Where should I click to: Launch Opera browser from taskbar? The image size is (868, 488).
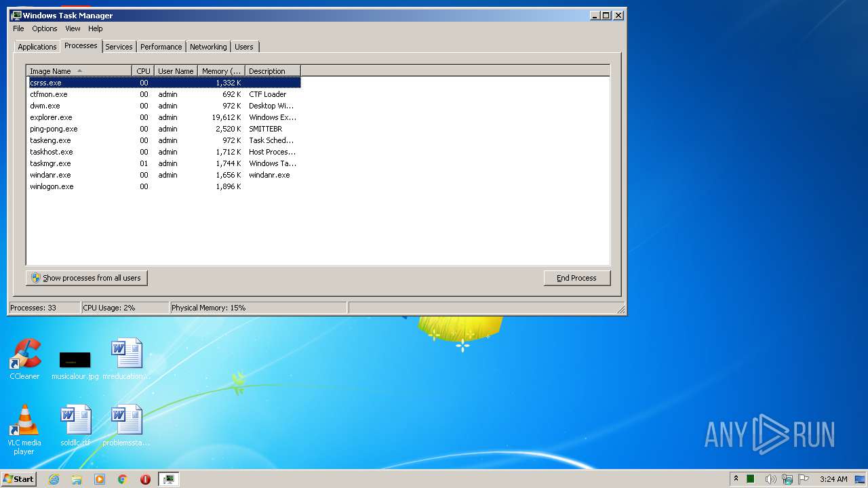(145, 479)
